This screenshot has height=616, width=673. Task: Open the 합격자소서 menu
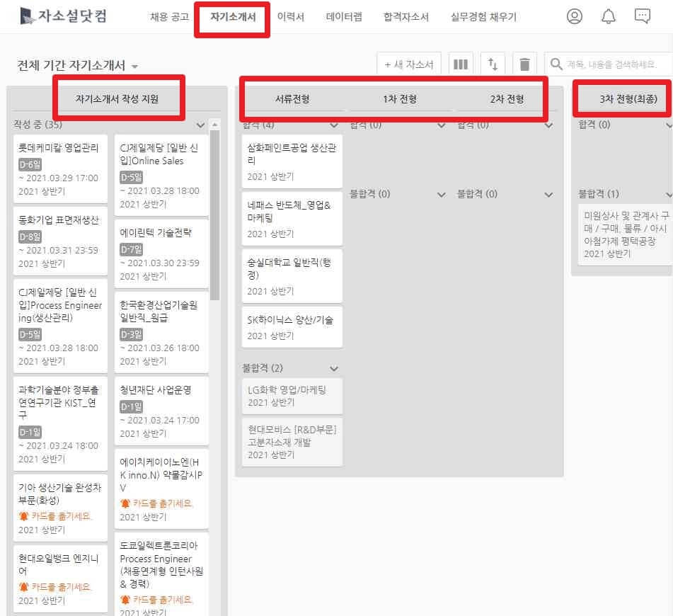click(406, 17)
